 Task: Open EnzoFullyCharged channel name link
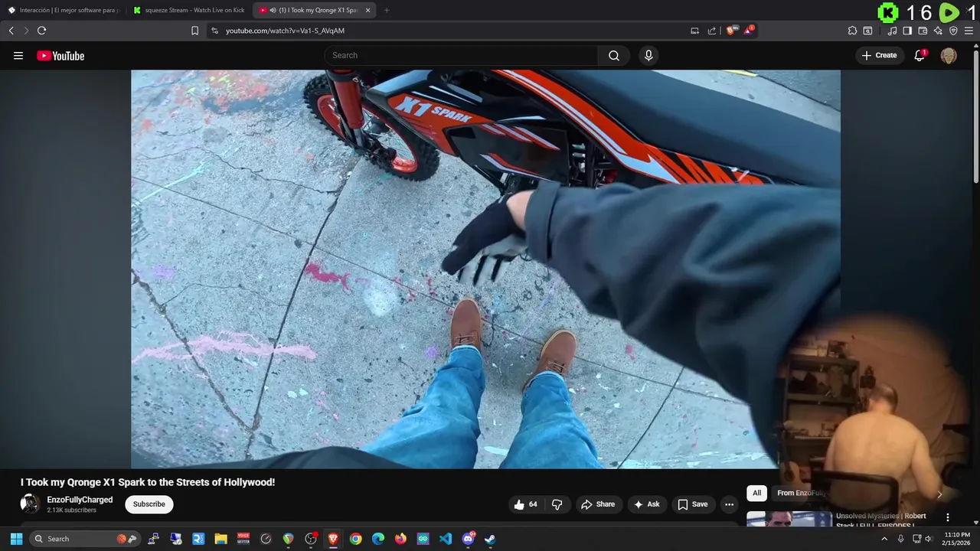pos(80,500)
